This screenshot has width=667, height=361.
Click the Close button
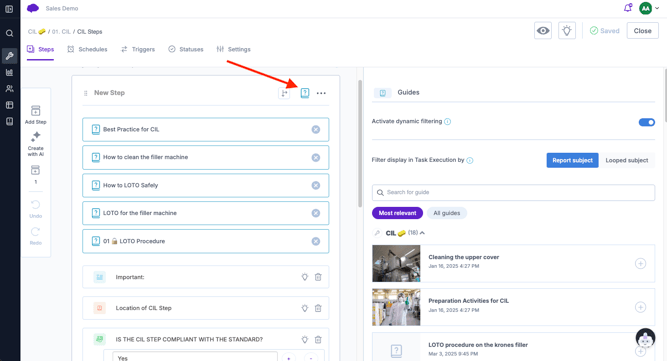[x=642, y=31]
